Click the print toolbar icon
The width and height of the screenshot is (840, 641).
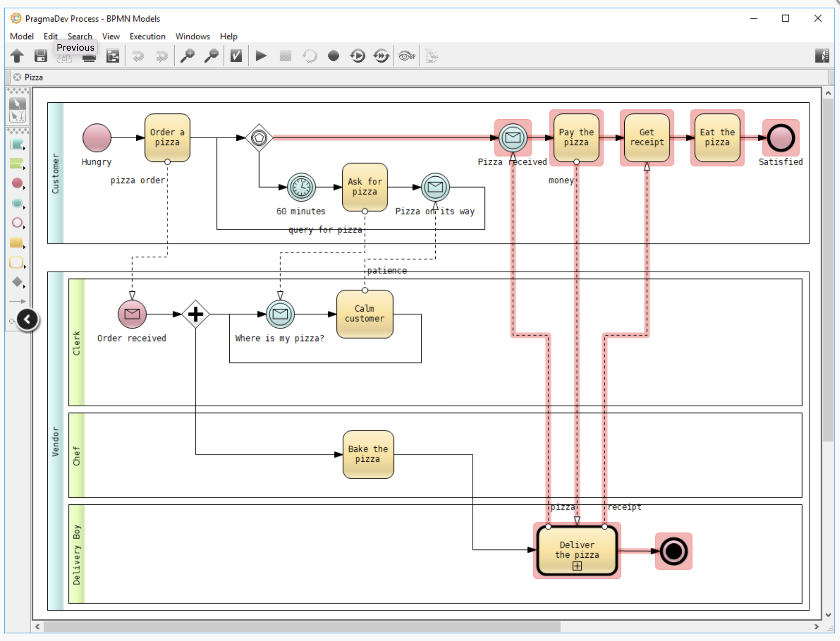[89, 58]
